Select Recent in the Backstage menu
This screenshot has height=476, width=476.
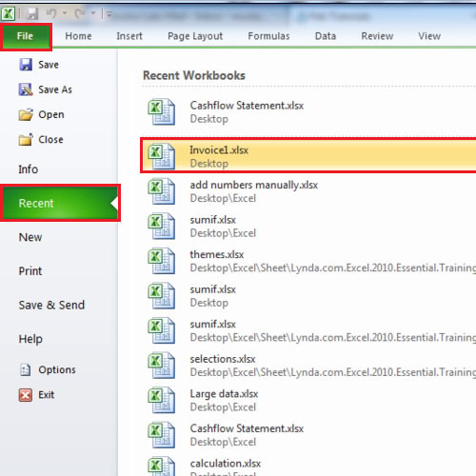pos(60,203)
